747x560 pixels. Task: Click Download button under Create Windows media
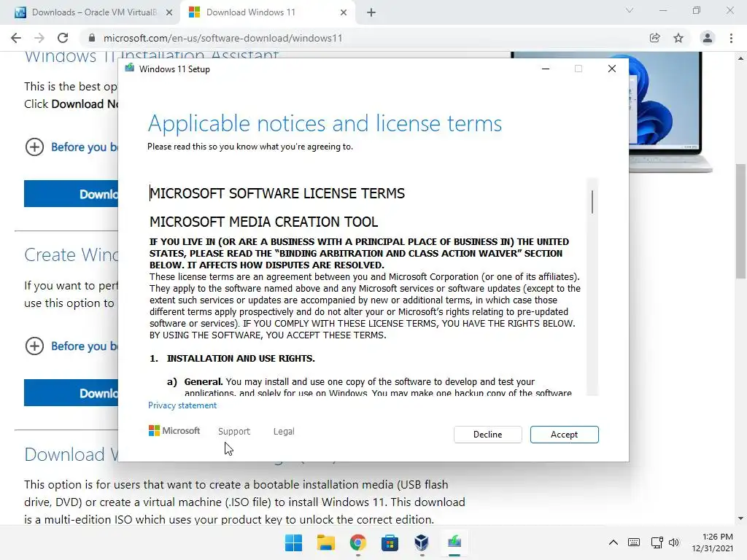[x=71, y=393]
